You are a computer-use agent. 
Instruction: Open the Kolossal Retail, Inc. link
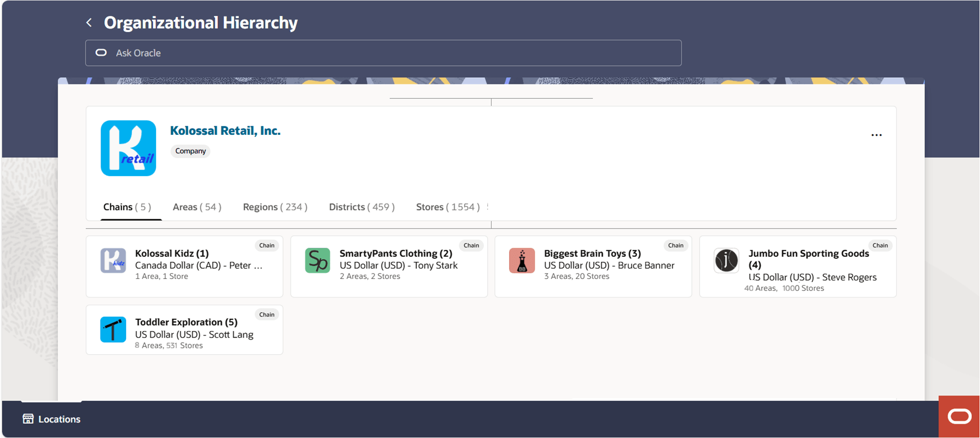click(225, 131)
